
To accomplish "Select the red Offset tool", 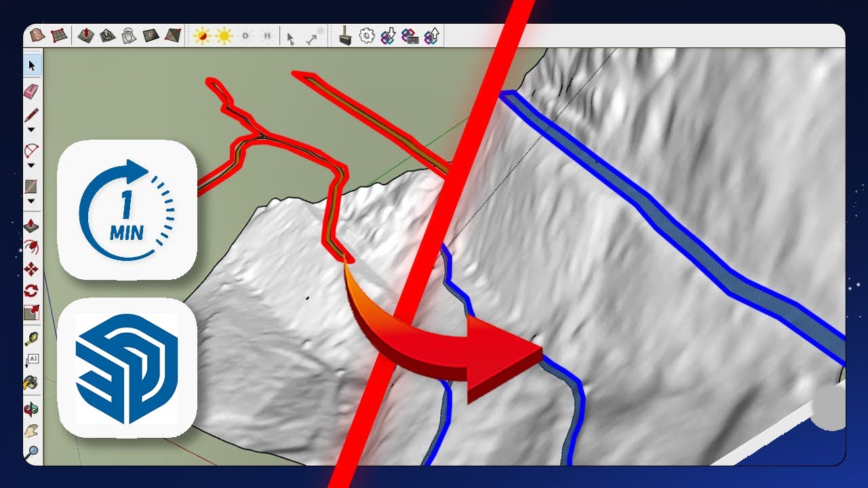I will (31, 247).
